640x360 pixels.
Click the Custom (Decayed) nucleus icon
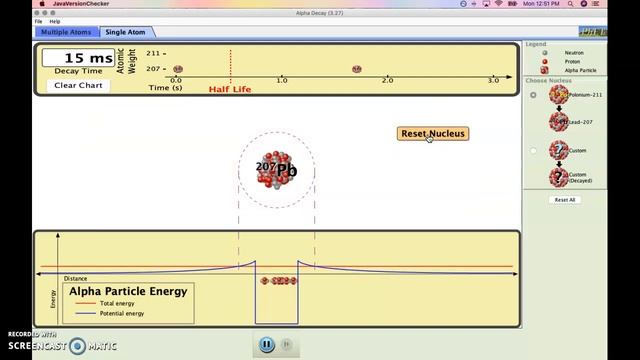tap(559, 178)
